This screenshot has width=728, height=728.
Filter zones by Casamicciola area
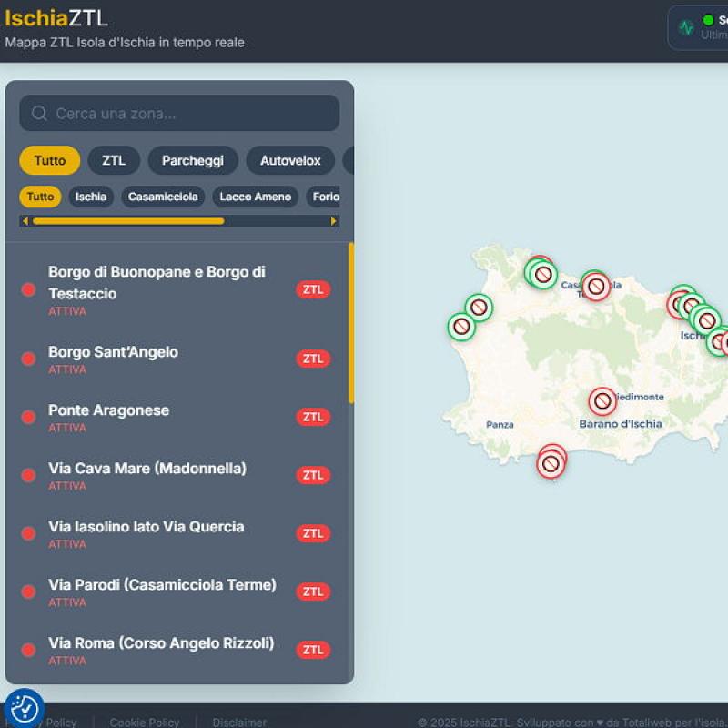point(163,197)
